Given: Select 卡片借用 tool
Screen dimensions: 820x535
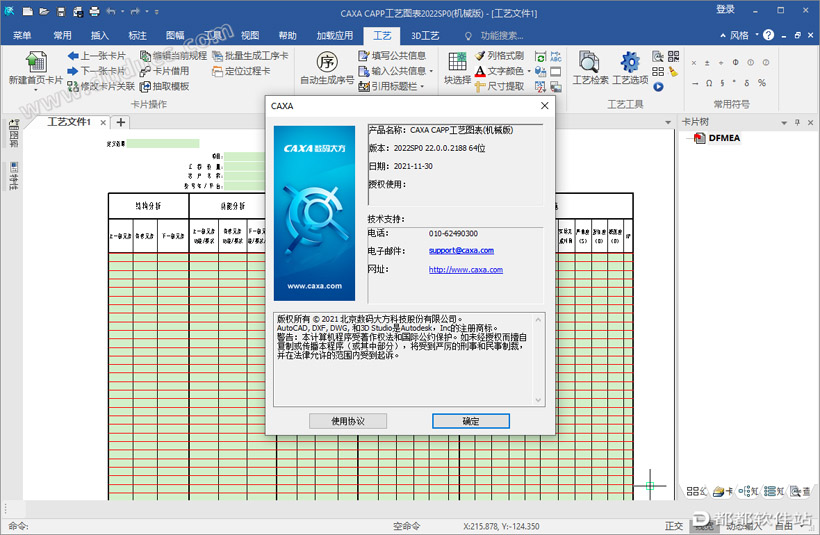Looking at the screenshot, I should coord(164,71).
